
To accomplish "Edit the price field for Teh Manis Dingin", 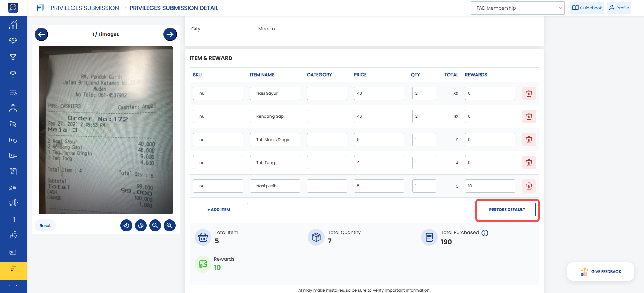I will pos(379,140).
